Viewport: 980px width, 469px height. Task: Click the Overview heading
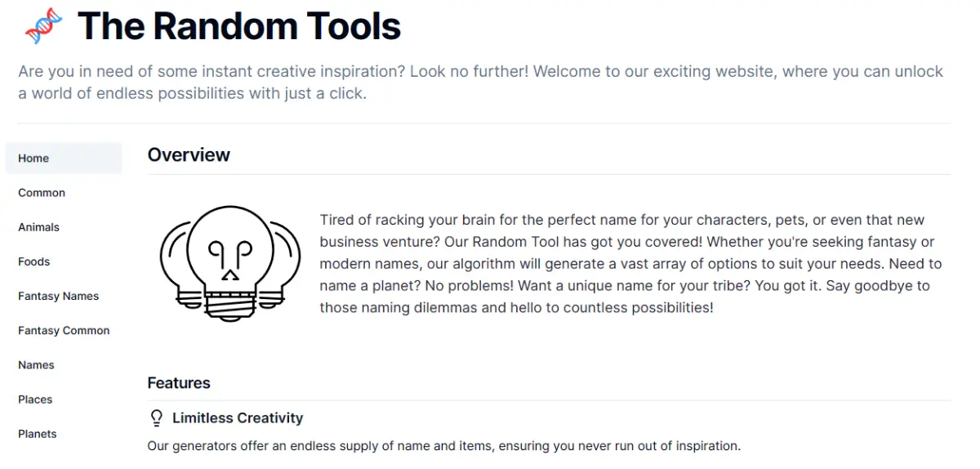click(189, 155)
